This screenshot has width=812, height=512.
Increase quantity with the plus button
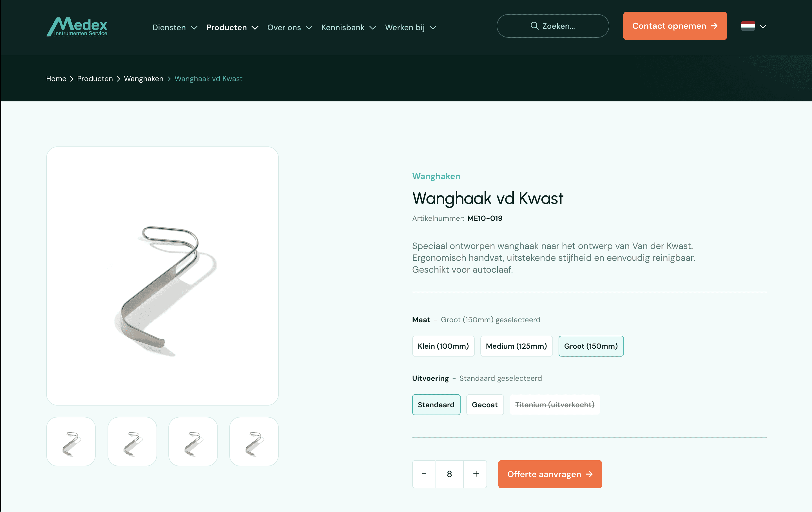(x=476, y=474)
